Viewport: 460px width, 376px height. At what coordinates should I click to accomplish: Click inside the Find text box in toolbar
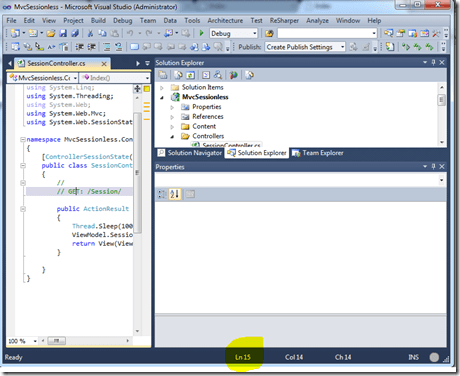324,33
